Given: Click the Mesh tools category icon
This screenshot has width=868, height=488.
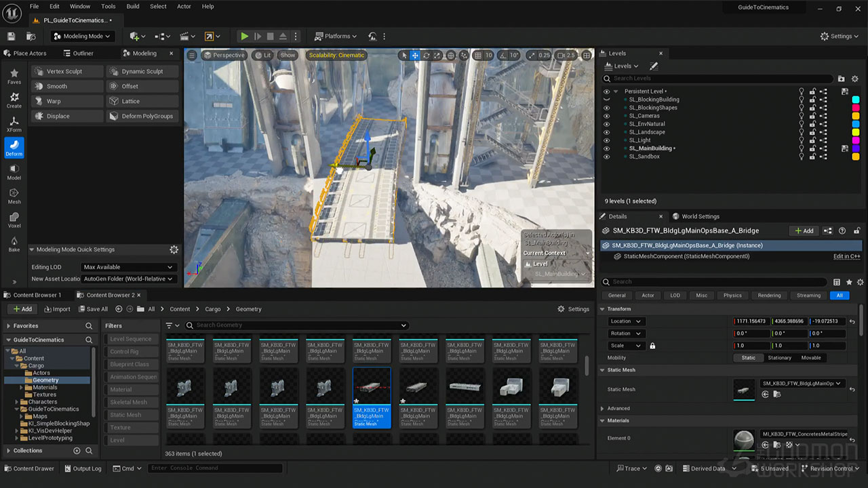Looking at the screenshot, I should click(14, 197).
